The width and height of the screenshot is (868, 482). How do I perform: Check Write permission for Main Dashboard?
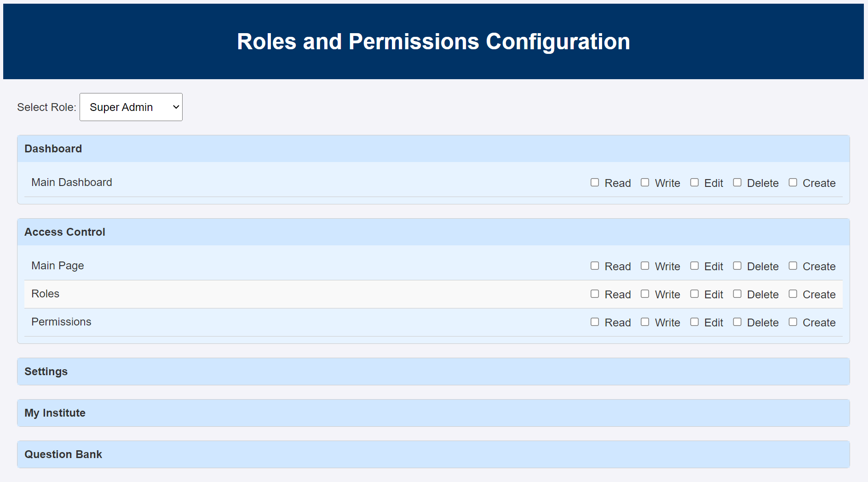pos(645,182)
